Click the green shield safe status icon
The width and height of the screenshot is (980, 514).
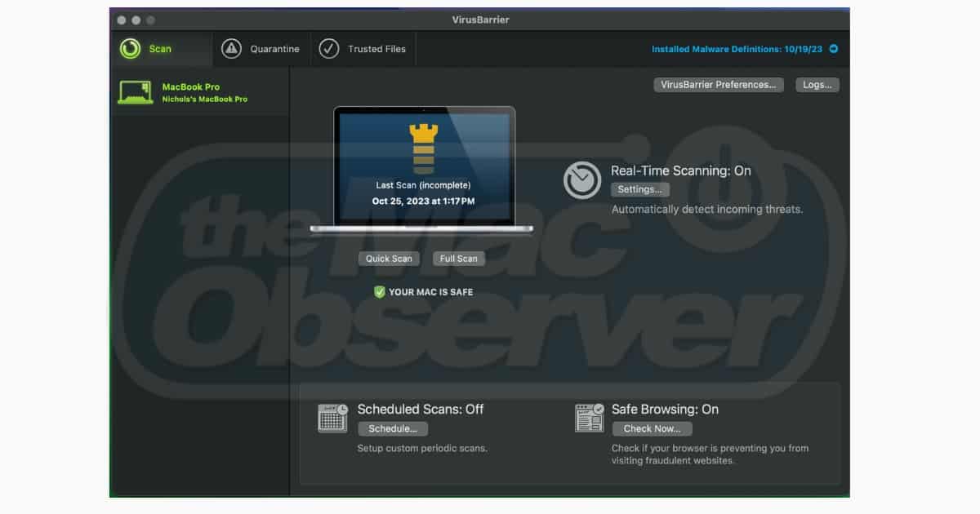(379, 292)
